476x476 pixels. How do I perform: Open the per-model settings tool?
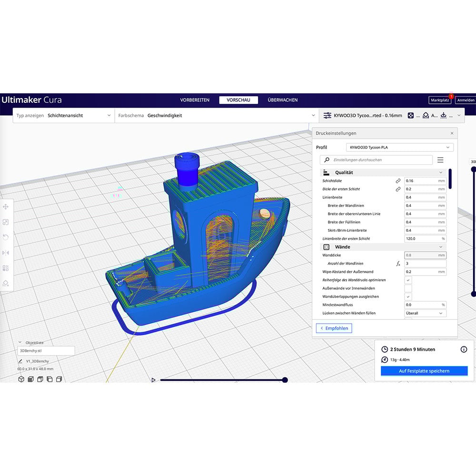click(5, 268)
